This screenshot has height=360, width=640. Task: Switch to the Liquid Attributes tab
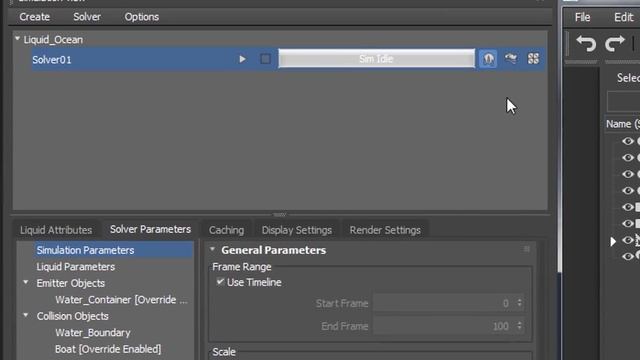click(x=56, y=230)
